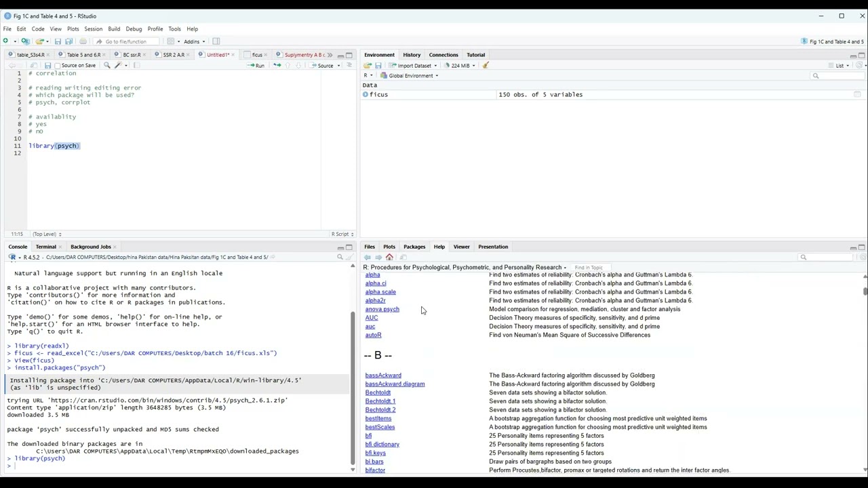Click the Create Project icon
This screenshot has width=868, height=488.
[x=25, y=41]
